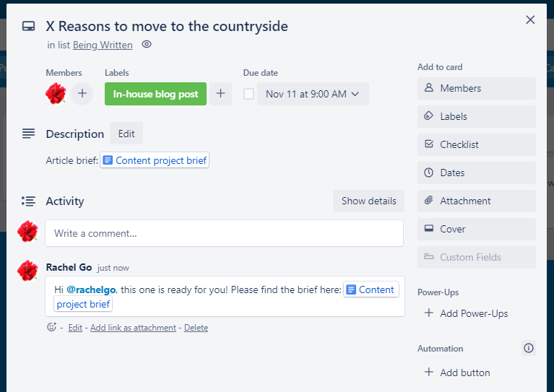This screenshot has height=392, width=554.
Task: Open the Content project brief link in Description
Action: [x=155, y=160]
